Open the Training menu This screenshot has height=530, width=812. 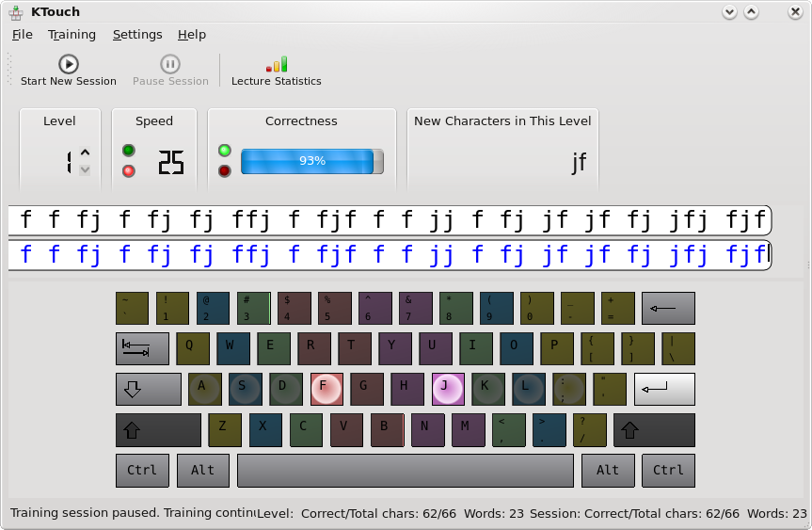pyautogui.click(x=72, y=35)
